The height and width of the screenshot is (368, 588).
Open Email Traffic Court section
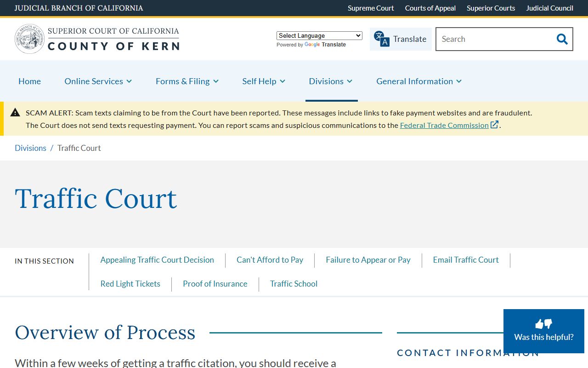point(466,260)
